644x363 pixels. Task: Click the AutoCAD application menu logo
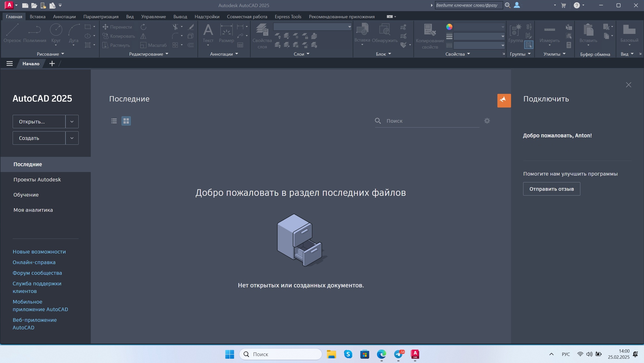9,5
